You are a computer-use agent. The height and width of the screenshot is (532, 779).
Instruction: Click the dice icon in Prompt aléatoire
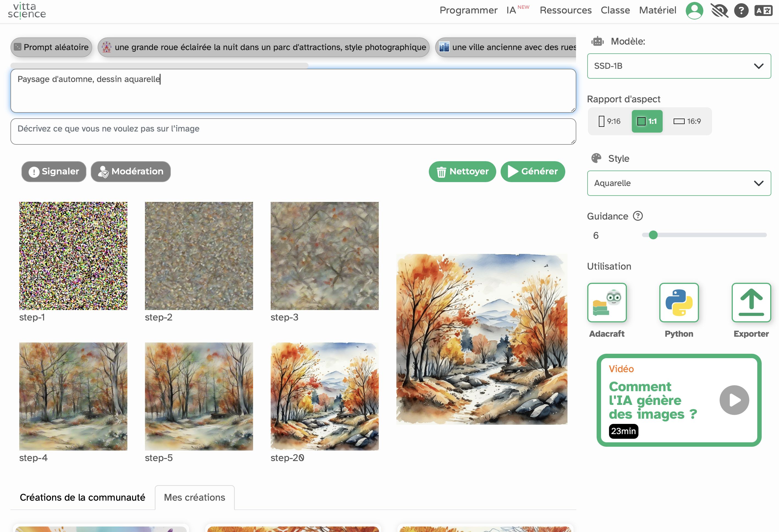point(18,47)
